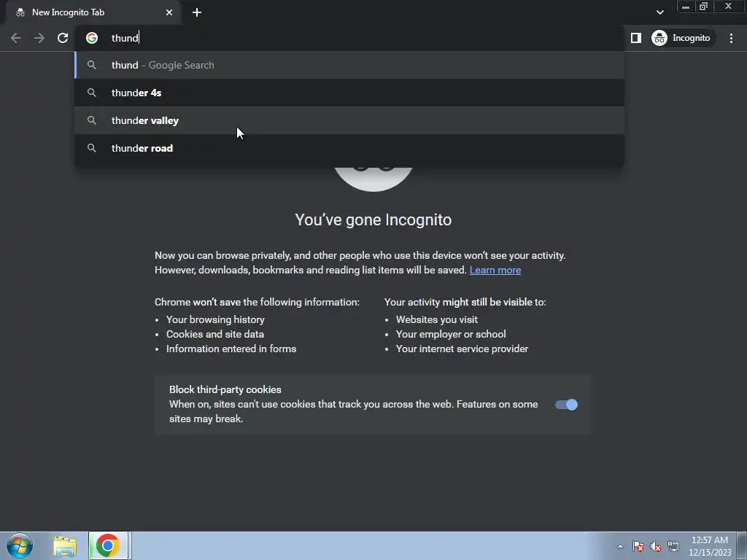This screenshot has height=560, width=747.
Task: Click the muted volume tray icon
Action: (x=656, y=546)
